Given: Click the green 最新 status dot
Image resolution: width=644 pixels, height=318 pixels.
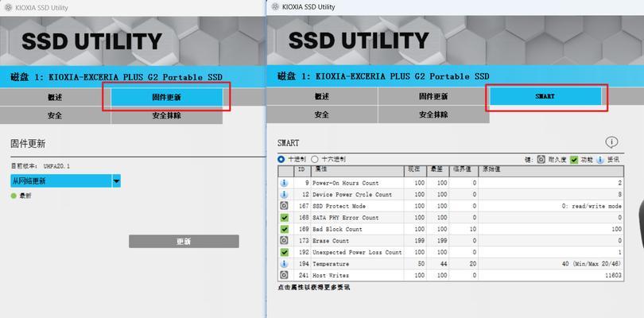Looking at the screenshot, I should pos(14,196).
